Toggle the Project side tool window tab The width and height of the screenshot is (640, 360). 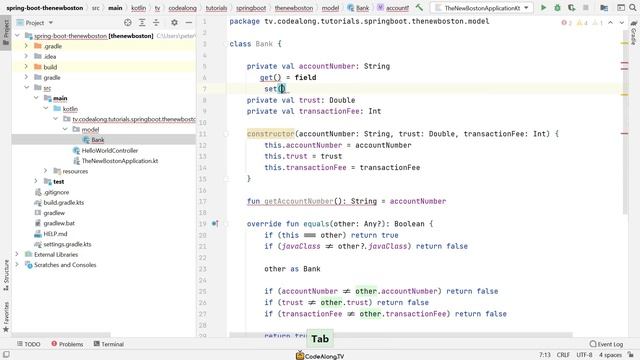pyautogui.click(x=6, y=33)
